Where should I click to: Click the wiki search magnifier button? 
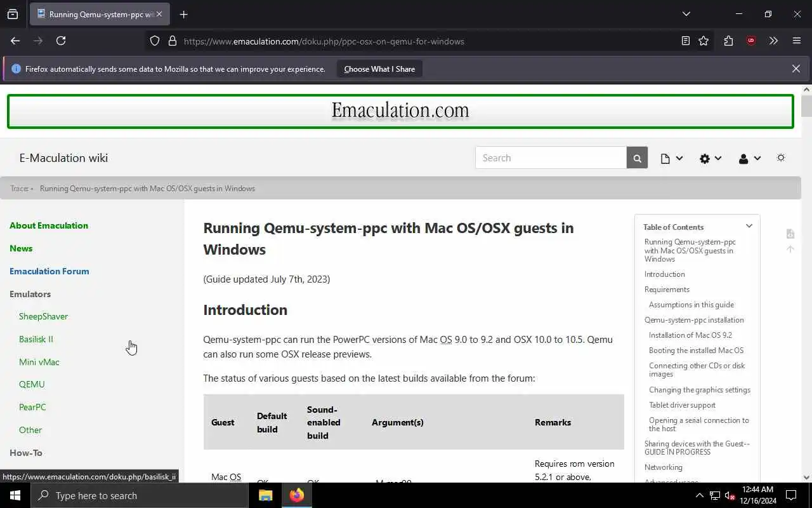637,158
